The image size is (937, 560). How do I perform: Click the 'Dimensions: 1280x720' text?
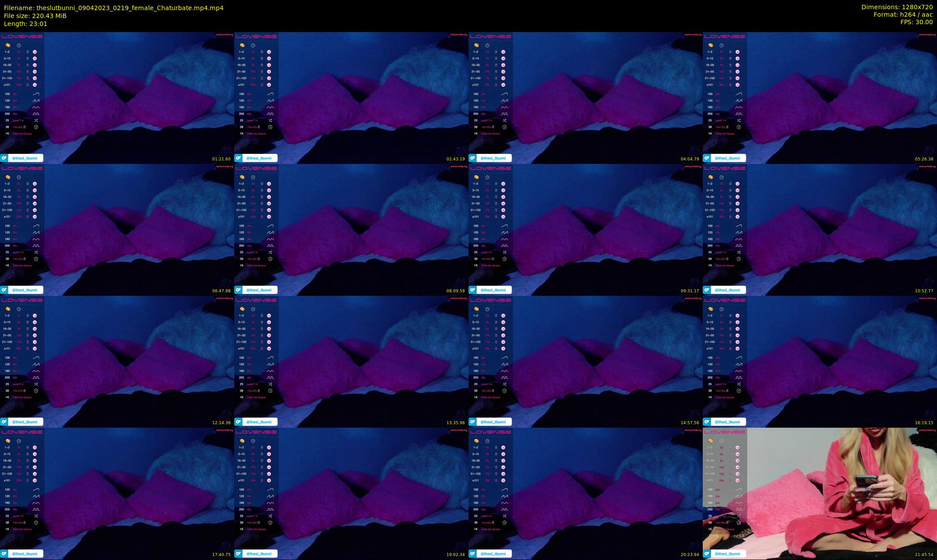(897, 7)
